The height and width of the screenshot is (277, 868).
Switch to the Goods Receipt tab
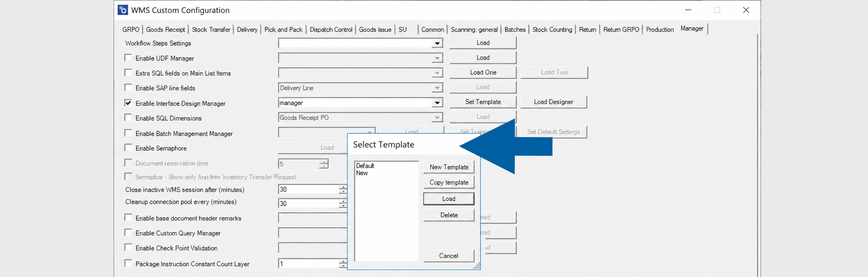165,29
